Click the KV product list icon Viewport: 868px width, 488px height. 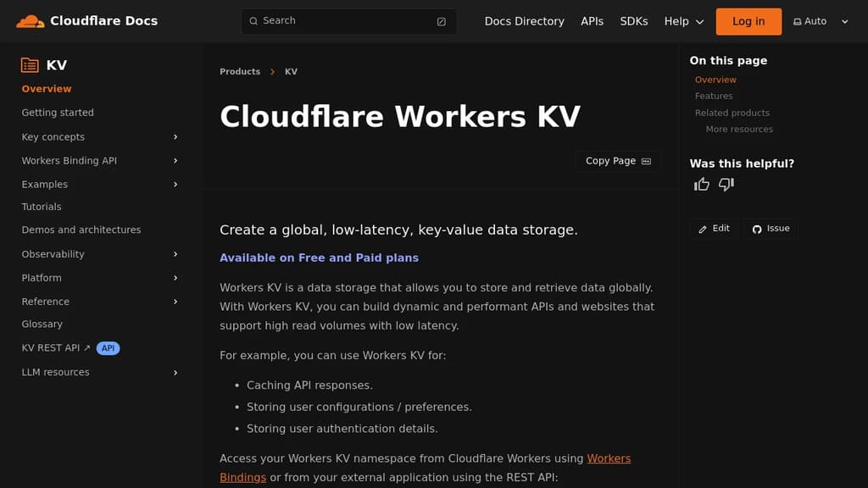[30, 65]
